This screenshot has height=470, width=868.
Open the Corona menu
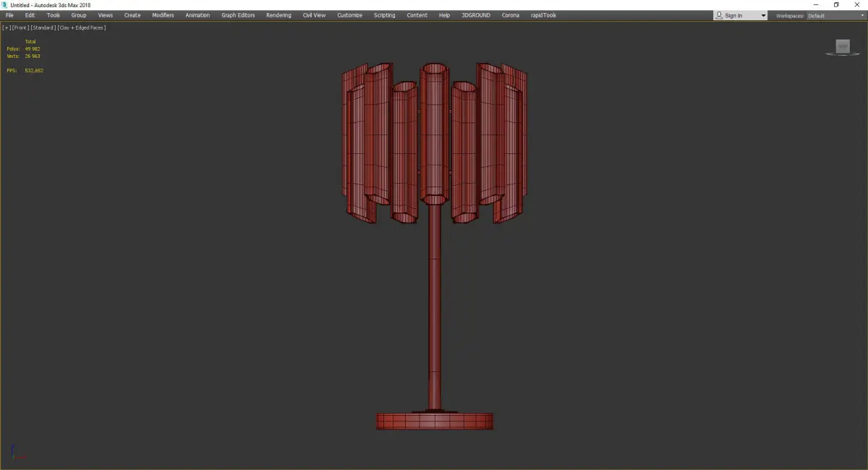pyautogui.click(x=511, y=15)
